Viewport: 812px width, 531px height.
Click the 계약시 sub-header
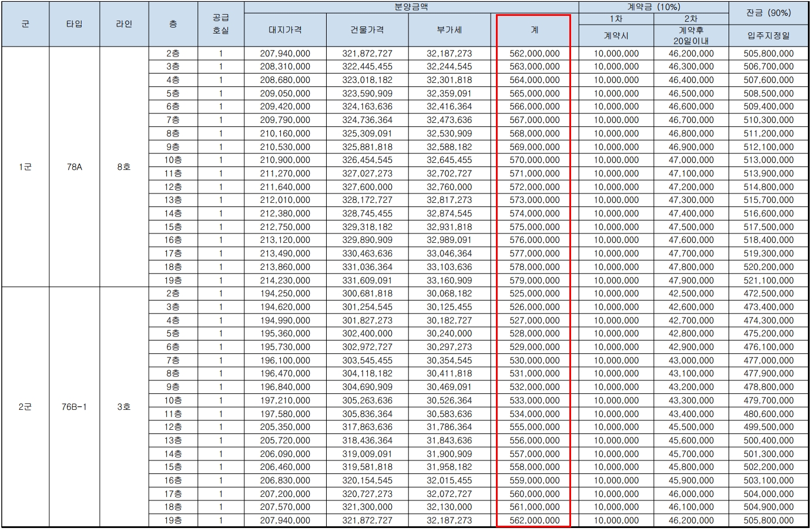616,35
